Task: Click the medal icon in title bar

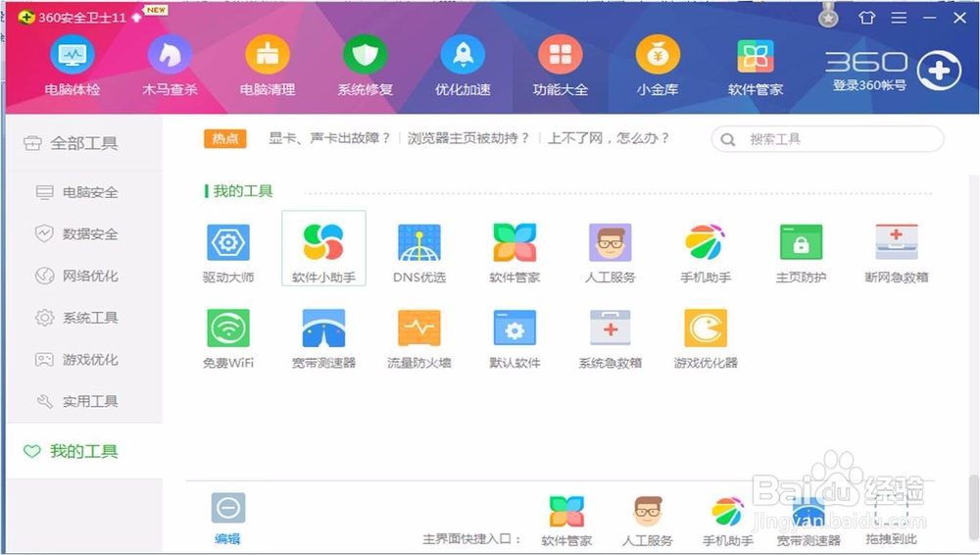Action: [x=829, y=15]
